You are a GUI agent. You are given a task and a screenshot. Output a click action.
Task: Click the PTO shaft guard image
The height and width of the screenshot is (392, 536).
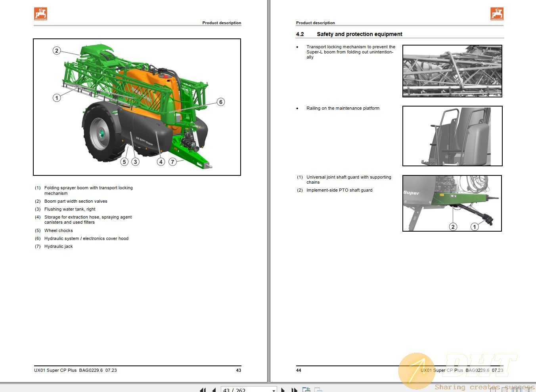pos(452,203)
